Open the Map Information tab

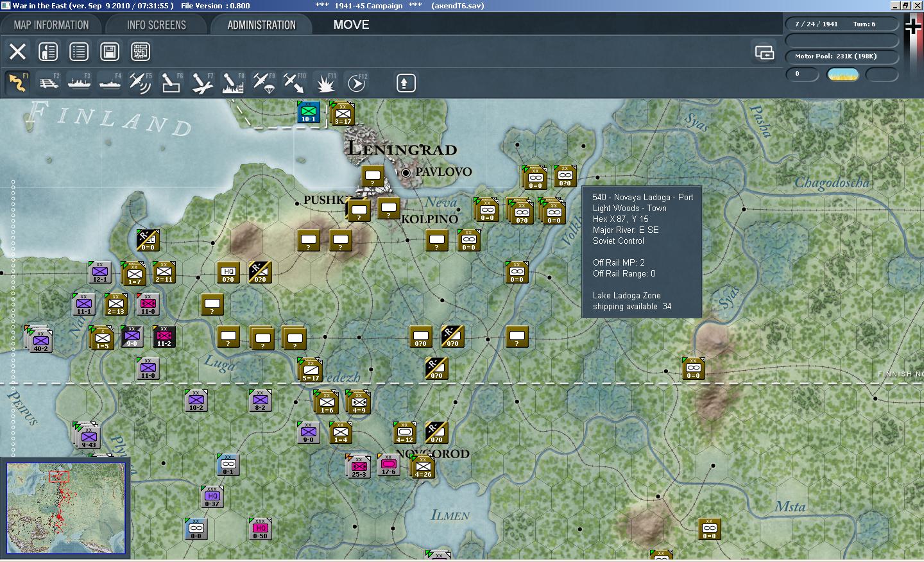point(51,25)
